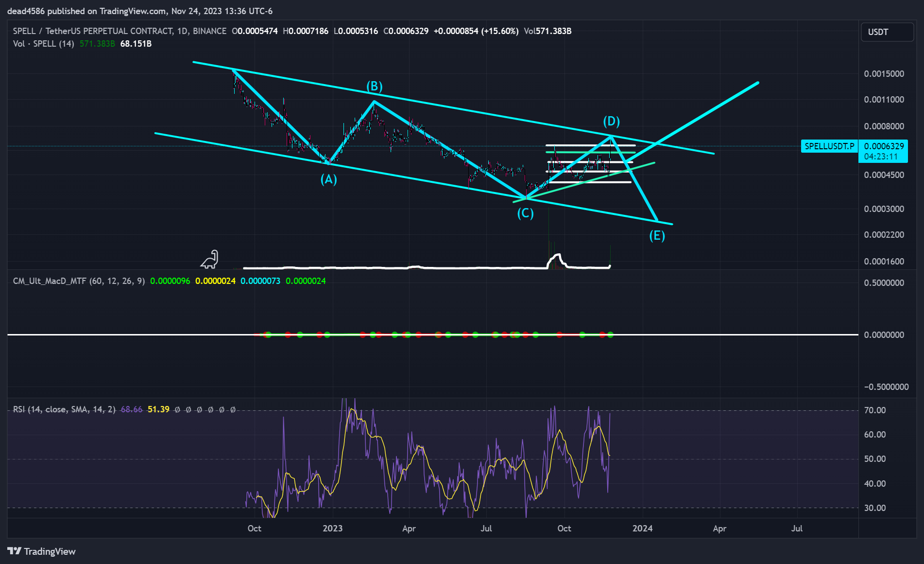This screenshot has height=564, width=924.
Task: Click the +0.0000854 (+15.60%) change value
Action: coord(476,31)
